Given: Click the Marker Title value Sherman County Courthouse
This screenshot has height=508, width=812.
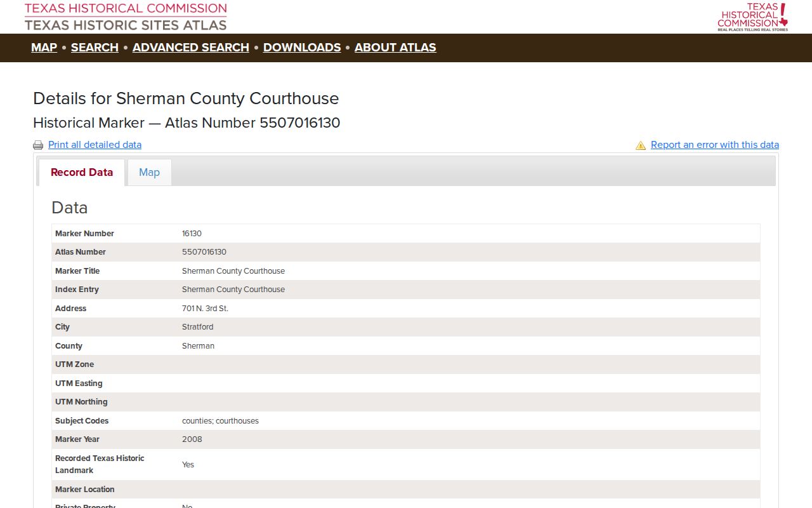Looking at the screenshot, I should tap(233, 271).
